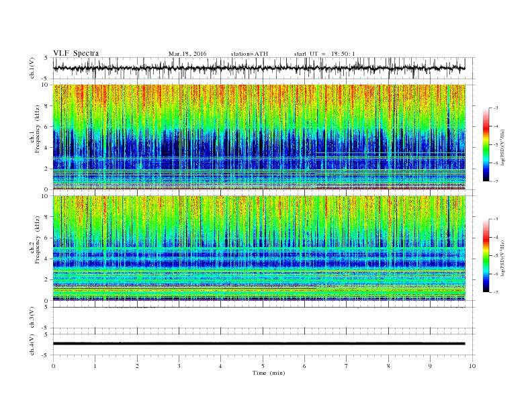Click the time axis tick label "10" at the right end
The image size is (532, 411).
coord(472,366)
